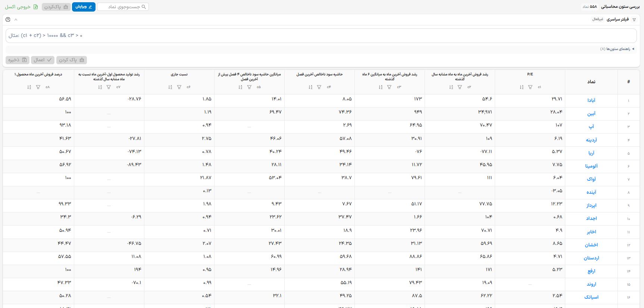Viewport: 644px width, 308px height.
Task: Sort the P/E column (c1)
Action: [x=521, y=87]
